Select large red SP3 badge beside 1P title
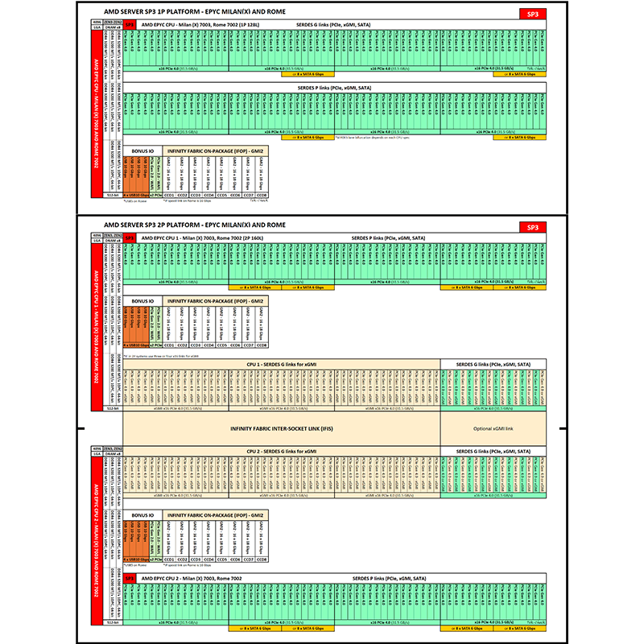Screen dimensions: 644x644 533,14
